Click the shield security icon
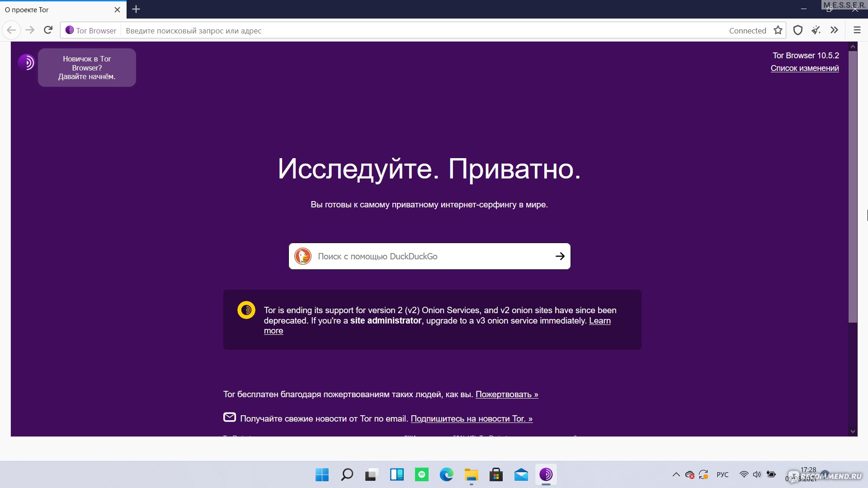868x488 pixels. (x=797, y=30)
